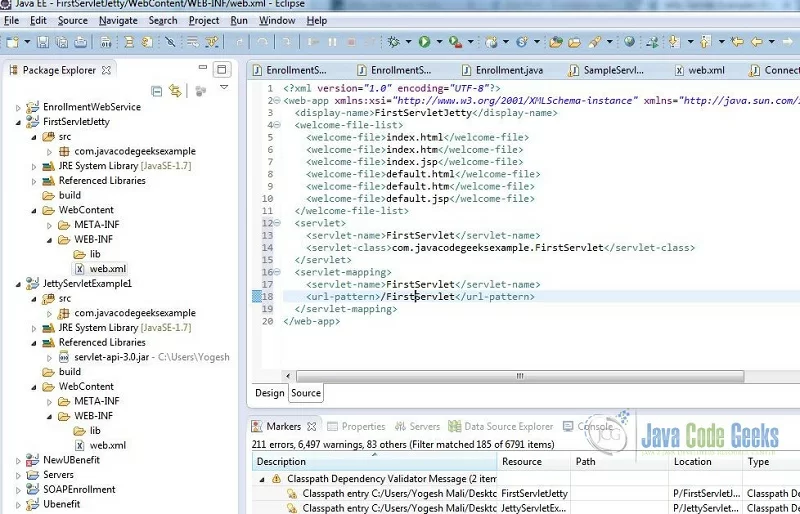Switch to the Enrollment.java editor tab
Image resolution: width=800 pixels, height=514 pixels.
[502, 70]
